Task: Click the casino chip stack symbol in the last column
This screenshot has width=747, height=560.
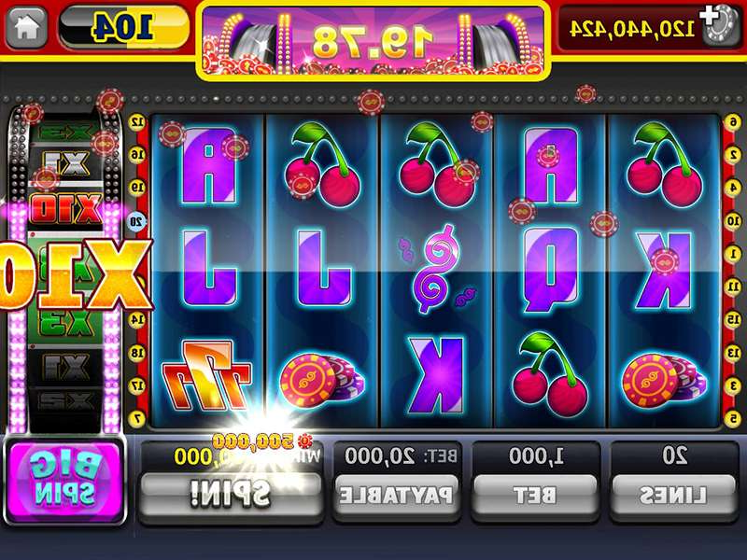Action: 663,381
